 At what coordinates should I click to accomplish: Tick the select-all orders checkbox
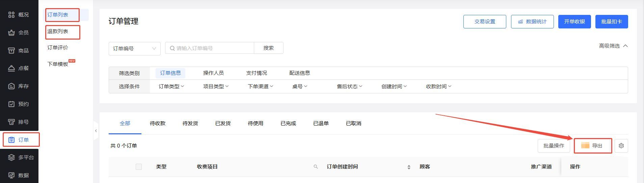139,167
